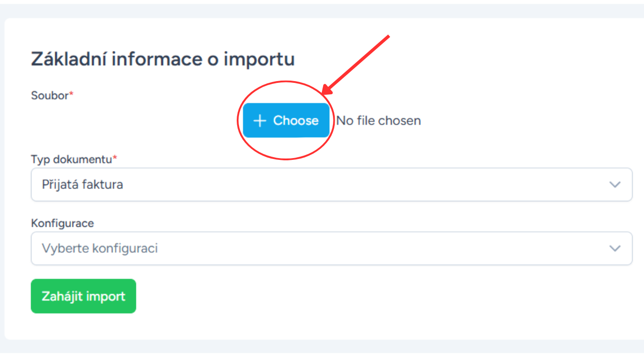
Task: Click the blue Choose file button
Action: (286, 120)
